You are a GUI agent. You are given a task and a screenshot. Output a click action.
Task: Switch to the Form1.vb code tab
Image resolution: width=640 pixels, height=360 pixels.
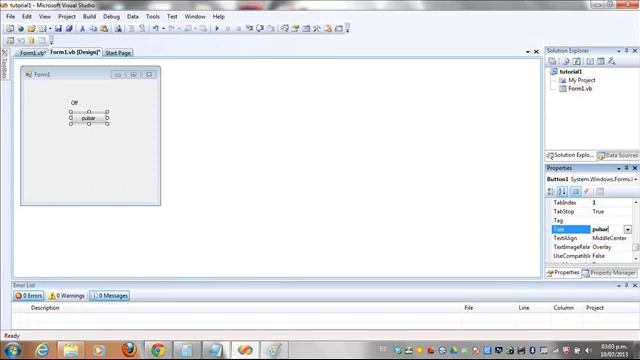click(x=32, y=53)
